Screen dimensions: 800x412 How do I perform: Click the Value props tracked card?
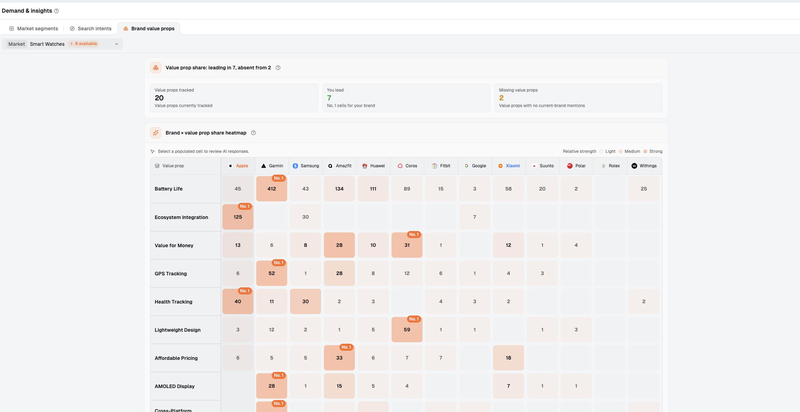click(x=234, y=98)
